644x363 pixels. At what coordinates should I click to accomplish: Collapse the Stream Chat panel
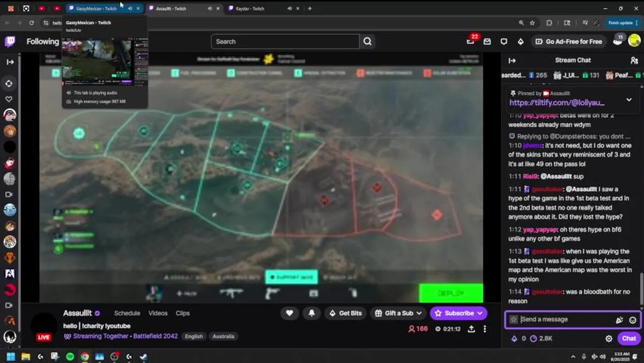tap(512, 60)
